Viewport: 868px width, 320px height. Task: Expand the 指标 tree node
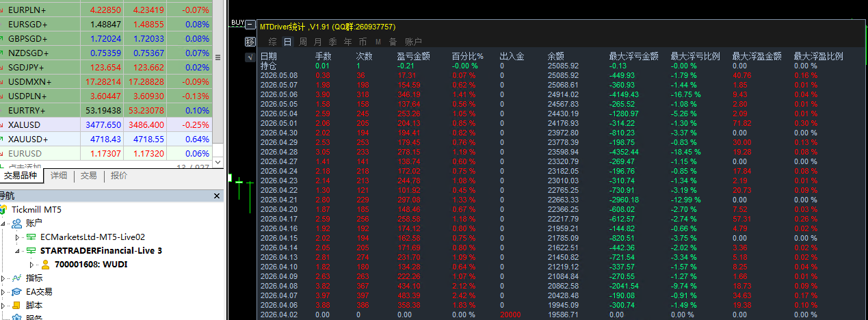4,278
